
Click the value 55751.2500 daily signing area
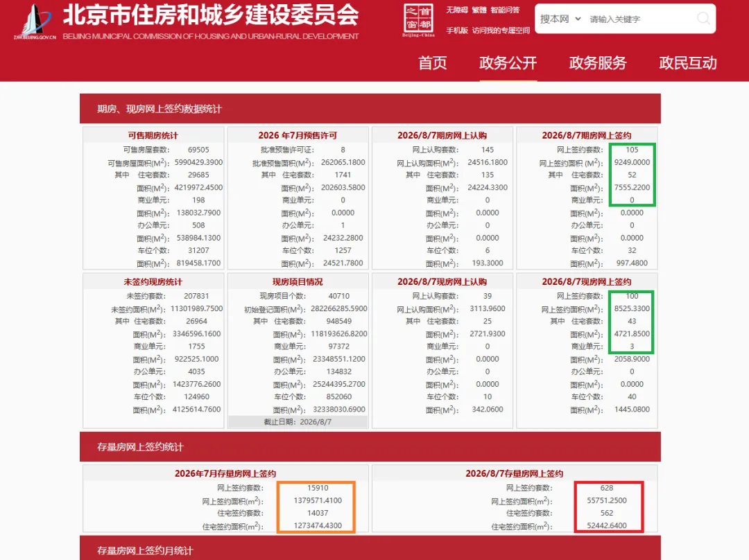(607, 500)
